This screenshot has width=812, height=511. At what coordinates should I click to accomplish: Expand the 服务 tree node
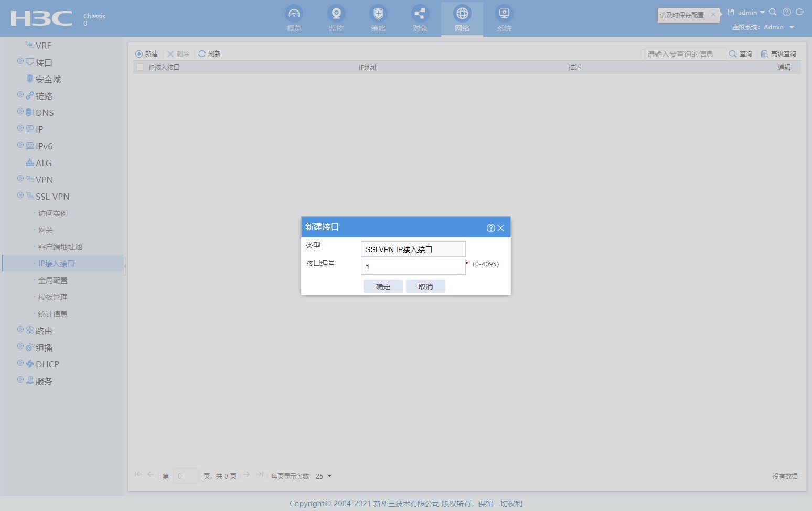[20, 380]
